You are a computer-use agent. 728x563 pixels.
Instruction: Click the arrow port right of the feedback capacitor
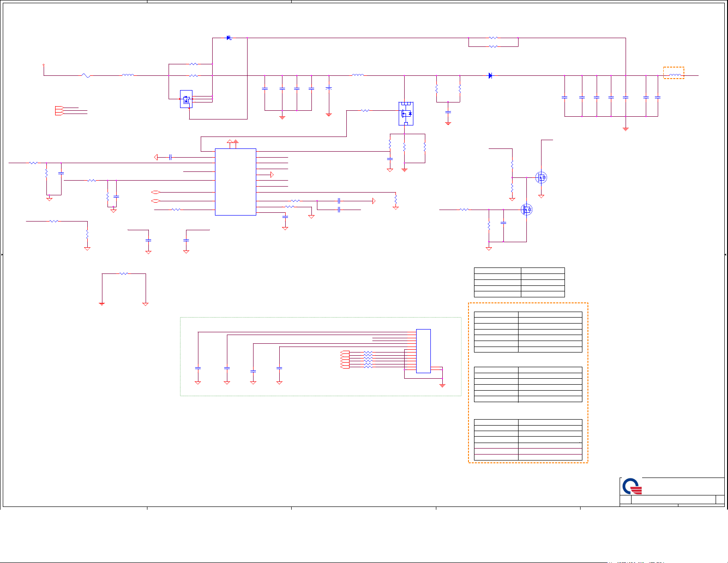[x=374, y=201]
